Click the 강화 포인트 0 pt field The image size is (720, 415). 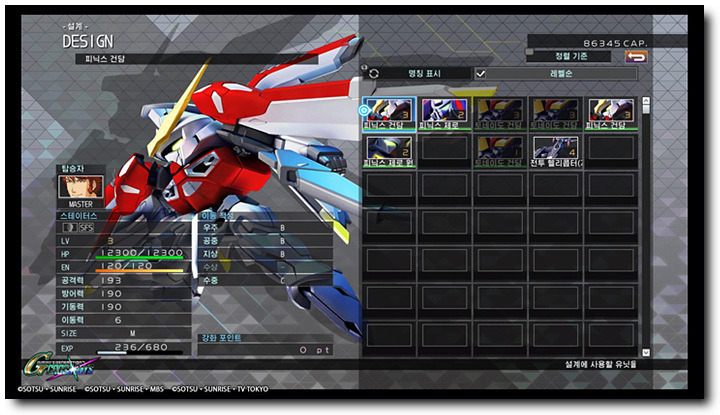(265, 350)
